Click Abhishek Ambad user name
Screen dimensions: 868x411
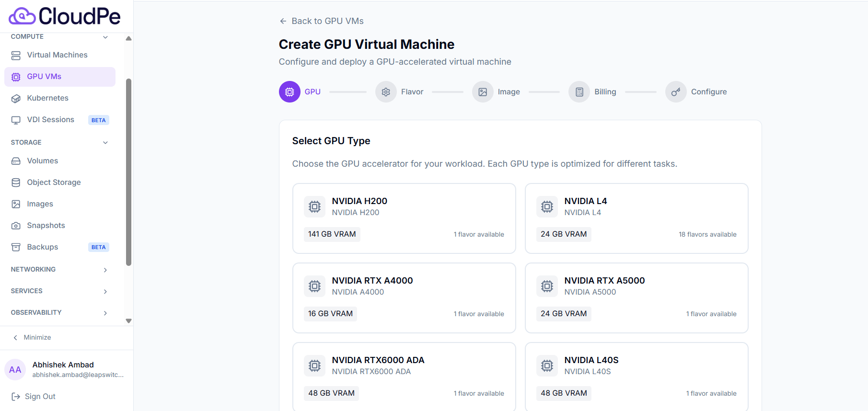(x=63, y=365)
